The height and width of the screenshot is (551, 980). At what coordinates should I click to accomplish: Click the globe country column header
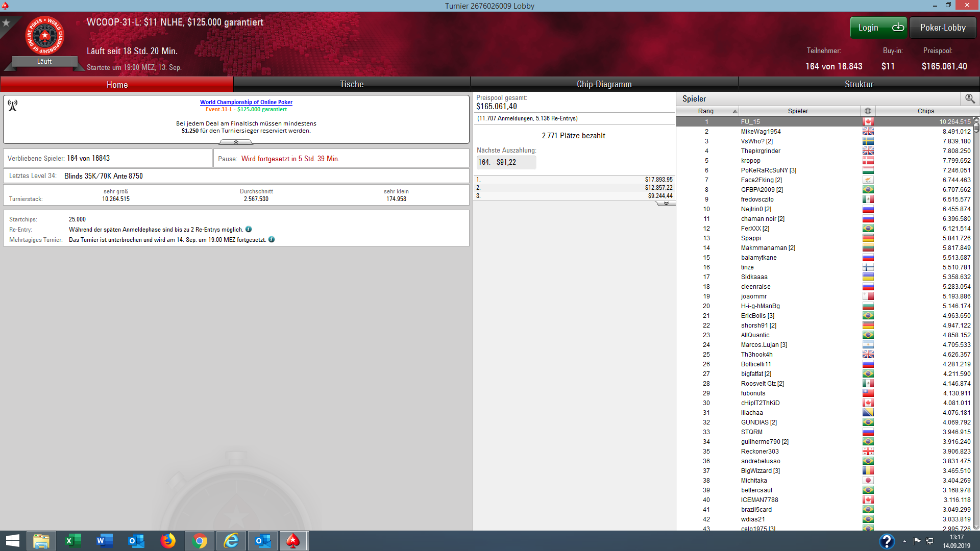pyautogui.click(x=868, y=111)
